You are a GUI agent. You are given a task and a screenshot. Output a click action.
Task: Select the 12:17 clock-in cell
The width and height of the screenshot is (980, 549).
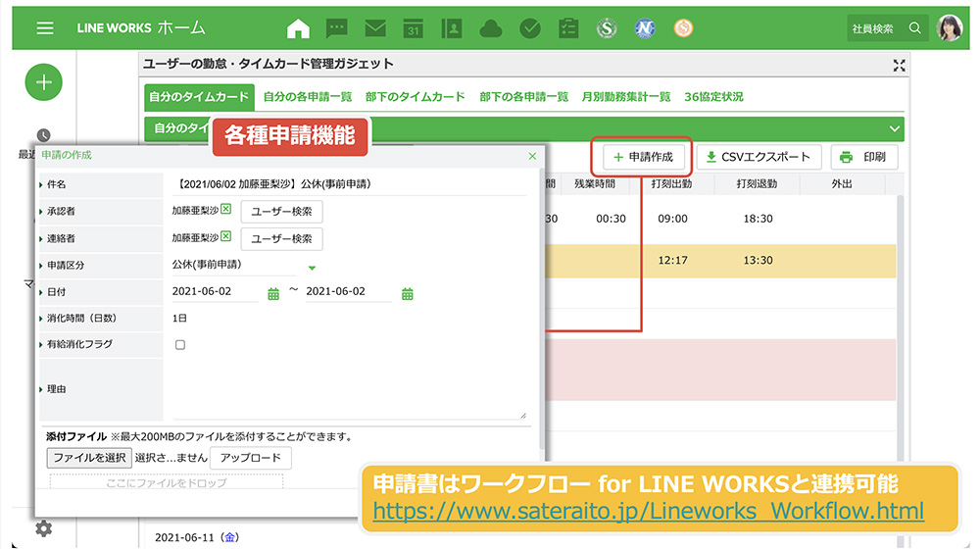coord(672,260)
